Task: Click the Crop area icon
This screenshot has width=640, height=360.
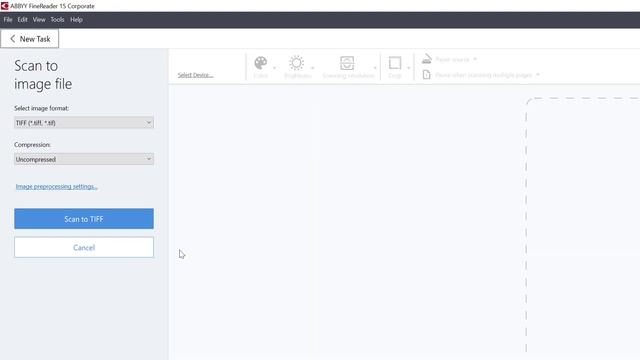Action: [395, 63]
